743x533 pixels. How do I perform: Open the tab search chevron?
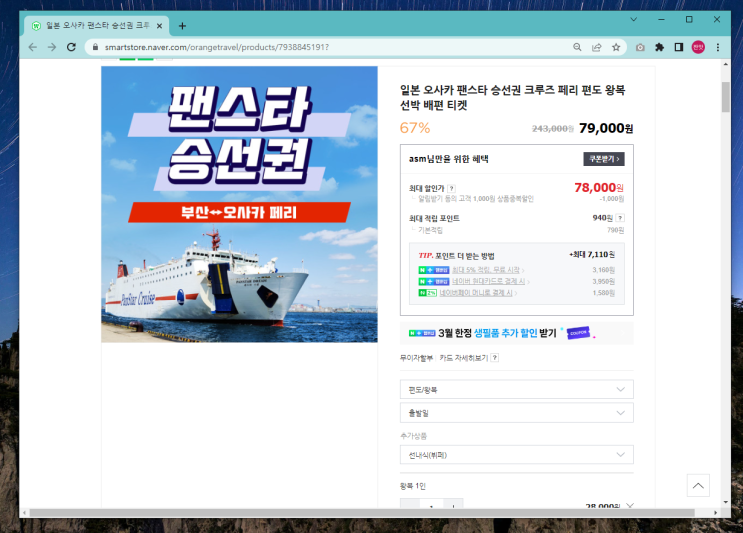tap(634, 19)
